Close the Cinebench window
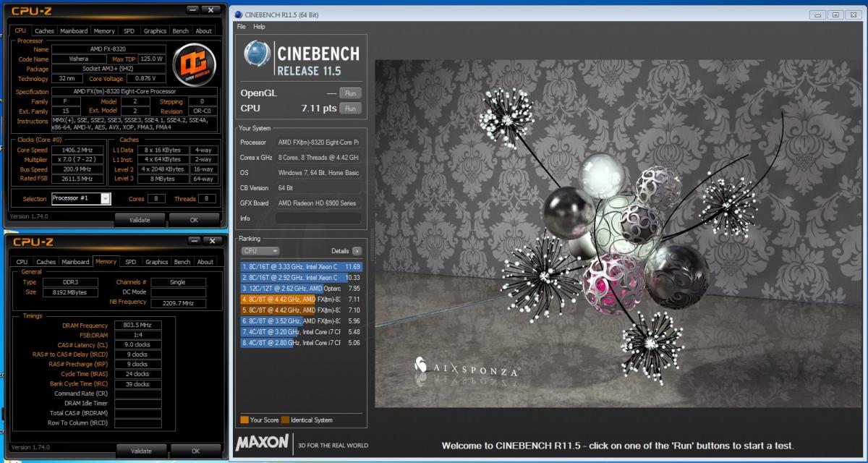This screenshot has width=868, height=463. coord(854,14)
